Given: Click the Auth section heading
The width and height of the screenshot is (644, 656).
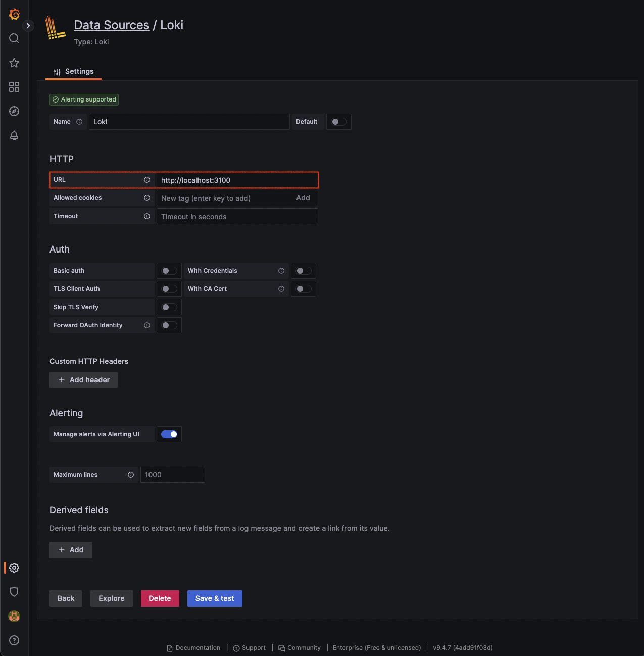Looking at the screenshot, I should point(60,249).
